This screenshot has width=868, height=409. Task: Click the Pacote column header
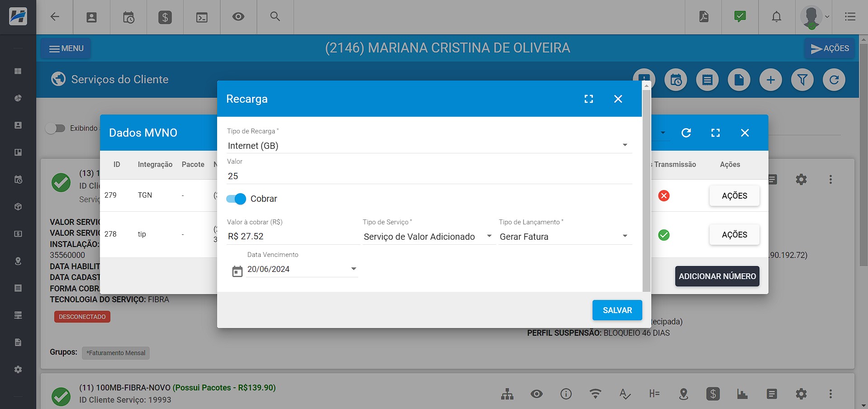coord(193,165)
